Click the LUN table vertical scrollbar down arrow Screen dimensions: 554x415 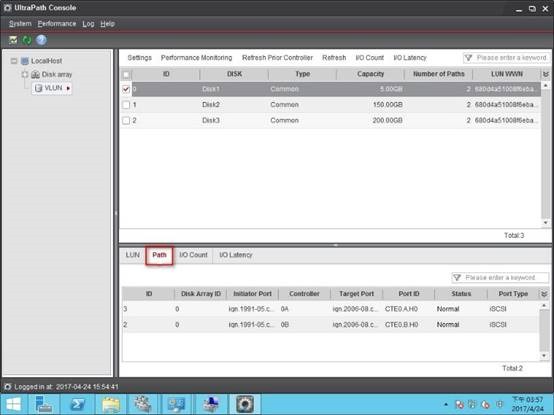545,223
